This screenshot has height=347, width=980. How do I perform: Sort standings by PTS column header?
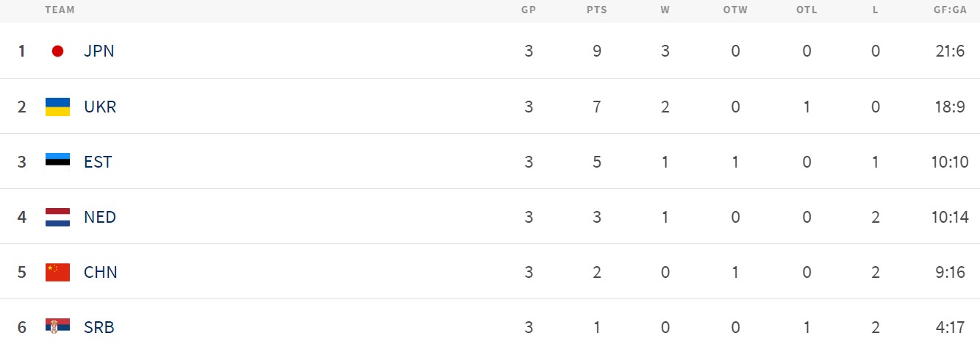[596, 10]
